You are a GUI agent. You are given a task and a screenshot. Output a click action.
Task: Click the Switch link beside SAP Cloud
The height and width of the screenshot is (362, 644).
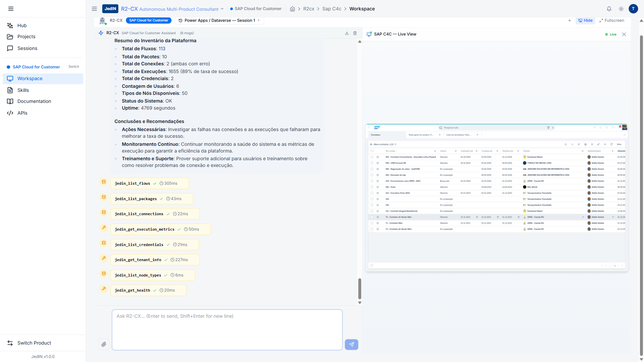pos(74,67)
